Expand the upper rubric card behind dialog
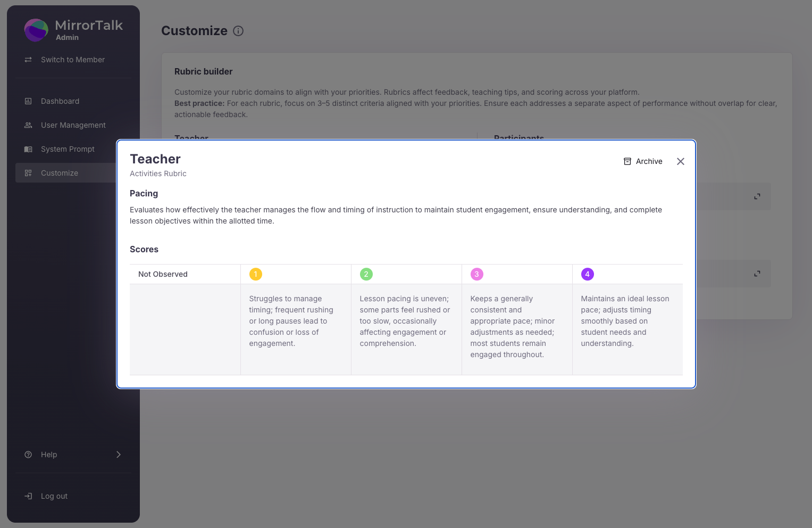 click(757, 196)
